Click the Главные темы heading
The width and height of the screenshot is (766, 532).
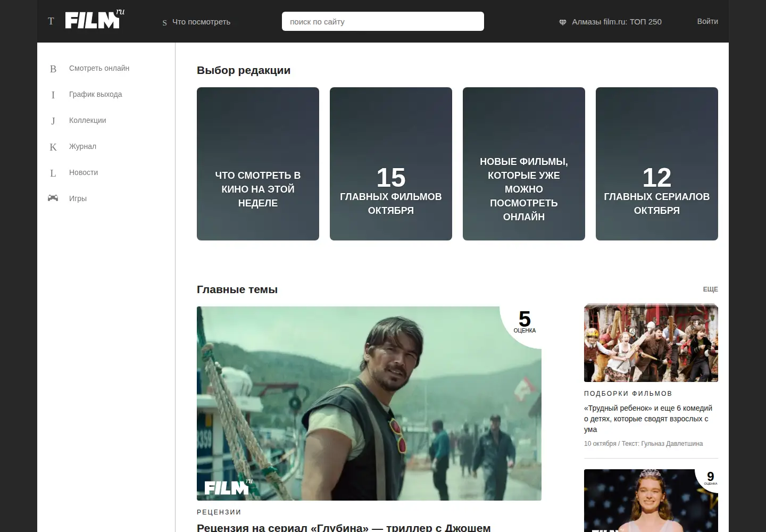[237, 289]
